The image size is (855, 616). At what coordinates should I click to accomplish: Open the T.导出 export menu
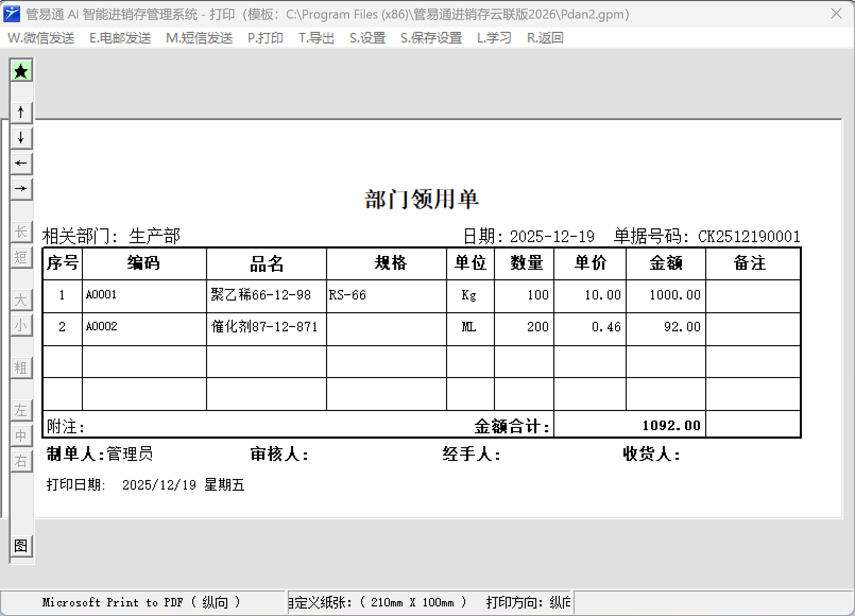pos(316,38)
